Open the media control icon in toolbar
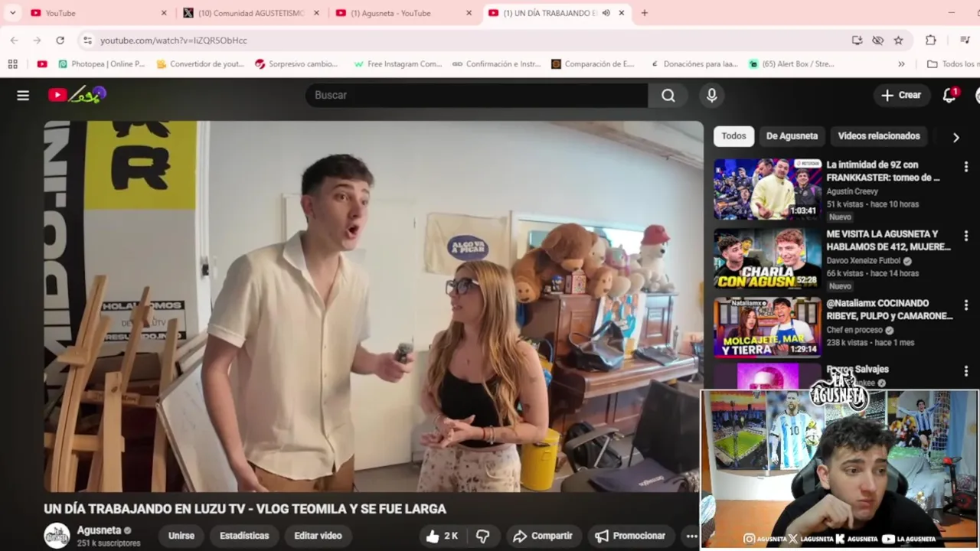This screenshot has width=980, height=551. [x=965, y=40]
